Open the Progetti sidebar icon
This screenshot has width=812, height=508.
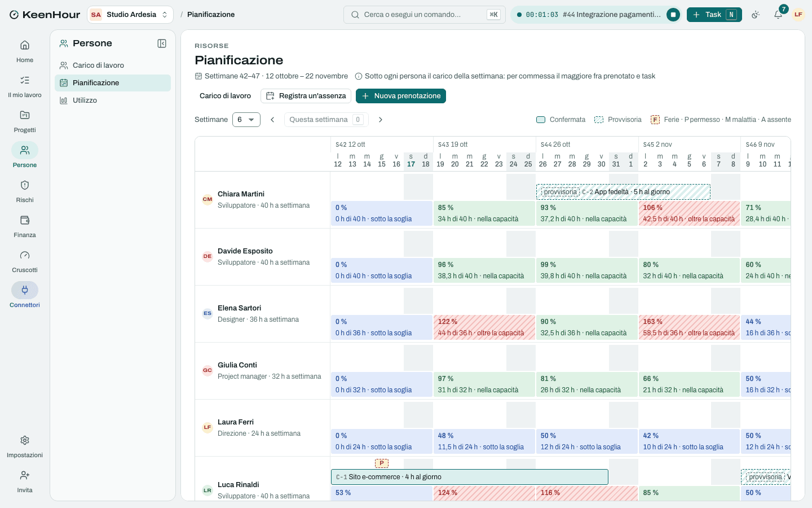[x=25, y=115]
